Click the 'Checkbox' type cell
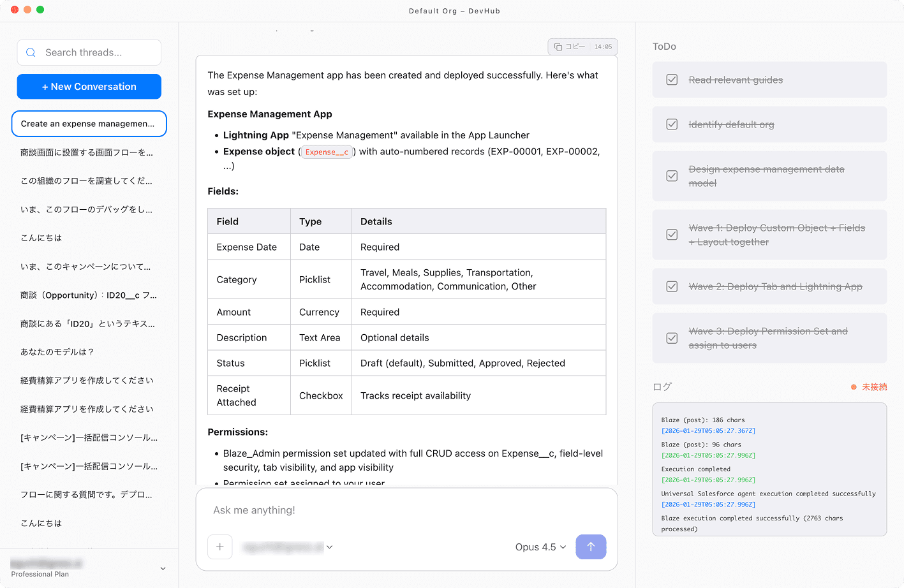The height and width of the screenshot is (588, 904). coord(321,395)
